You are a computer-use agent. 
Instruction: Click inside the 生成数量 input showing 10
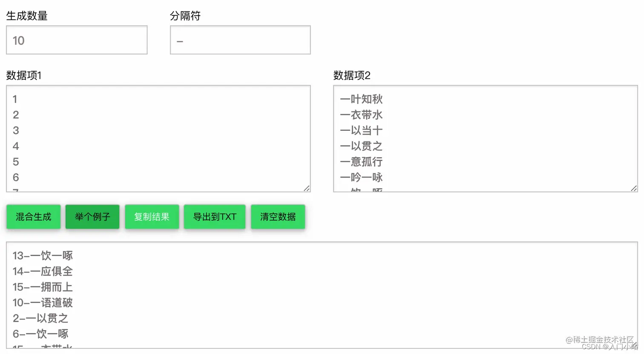click(77, 40)
